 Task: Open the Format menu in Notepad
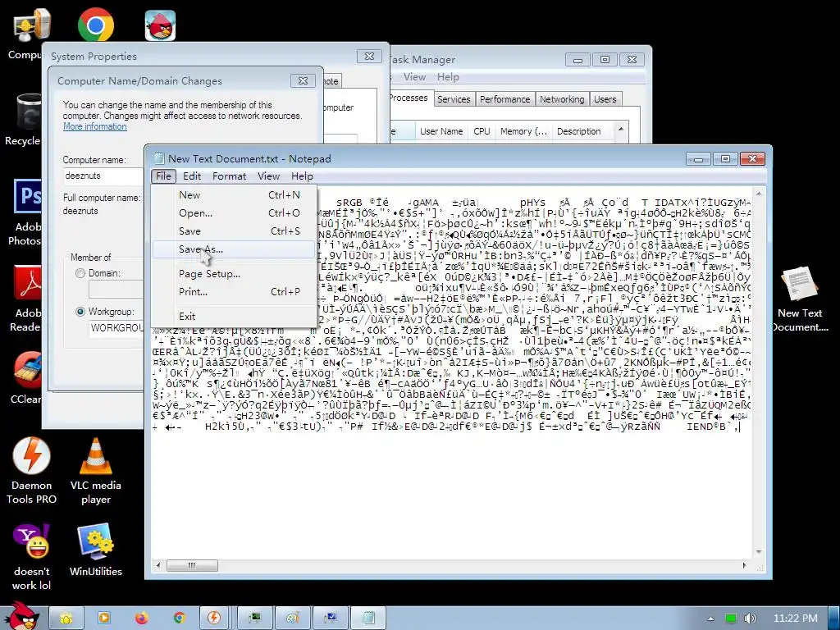230,176
